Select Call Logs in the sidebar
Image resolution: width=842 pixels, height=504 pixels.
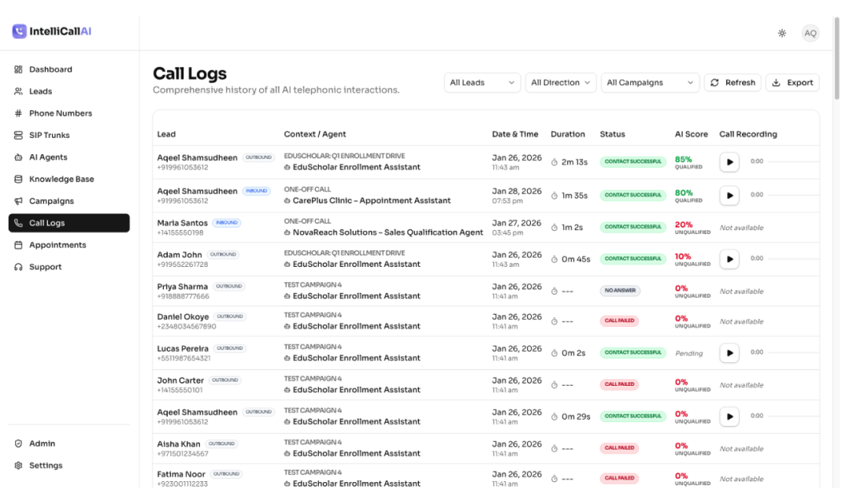click(x=69, y=223)
